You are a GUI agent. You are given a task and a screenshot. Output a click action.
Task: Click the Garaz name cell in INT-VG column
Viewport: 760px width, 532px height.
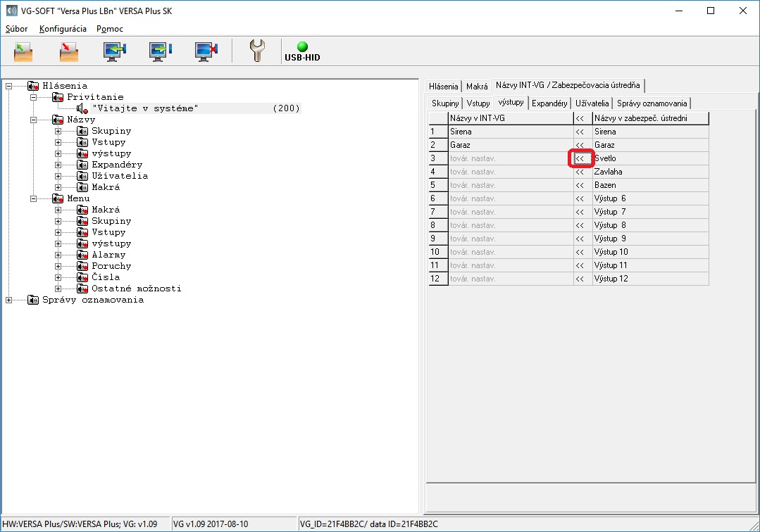pyautogui.click(x=510, y=145)
